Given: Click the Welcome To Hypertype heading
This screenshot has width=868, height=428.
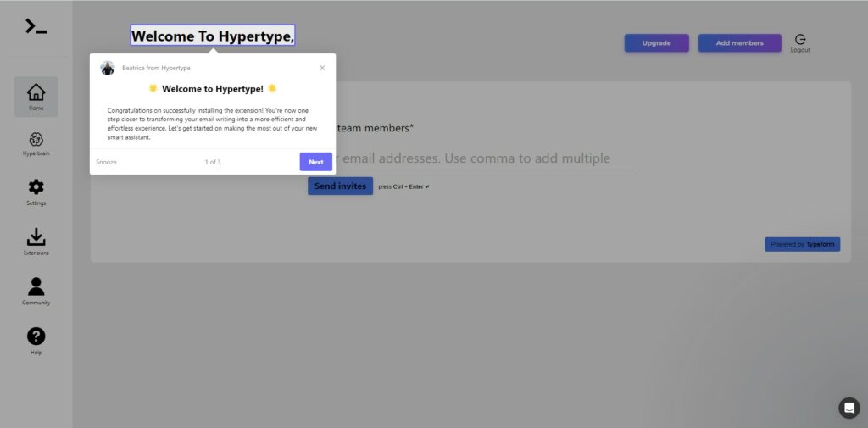Looking at the screenshot, I should 213,36.
